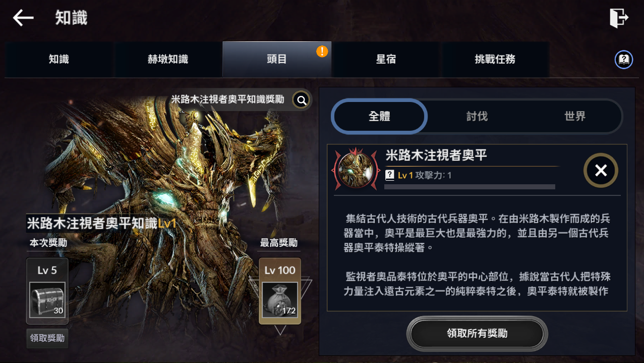Screen dimensions: 644x363
Task: Switch to the 知識 tab
Action: point(59,60)
